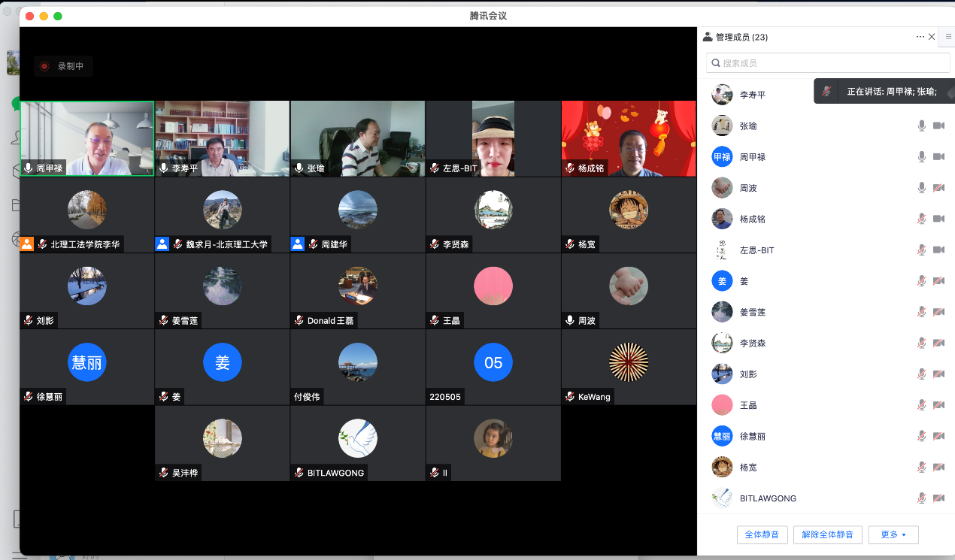The height and width of the screenshot is (560, 955).
Task: Select 李寿平 in the member list
Action: 752,95
